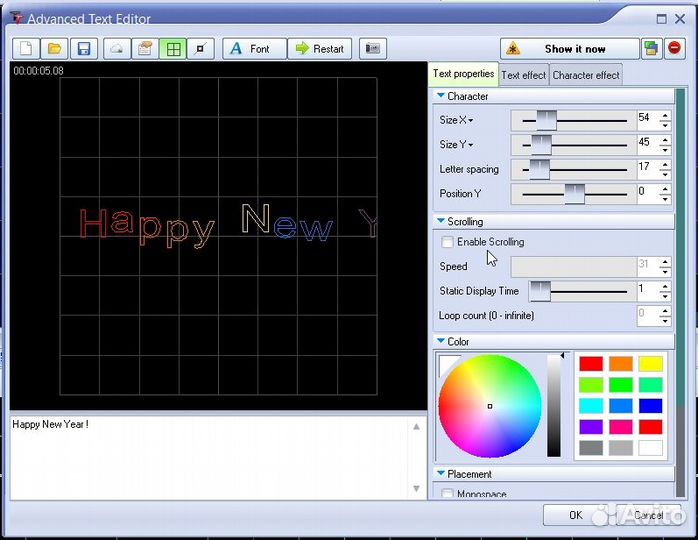Open the Character effect tab
Image resolution: width=698 pixels, height=540 pixels.
(586, 75)
